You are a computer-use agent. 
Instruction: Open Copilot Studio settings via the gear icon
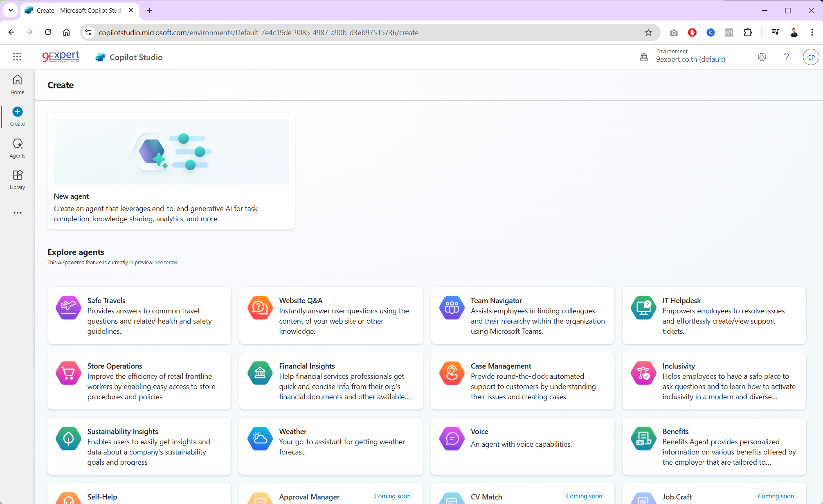(762, 57)
